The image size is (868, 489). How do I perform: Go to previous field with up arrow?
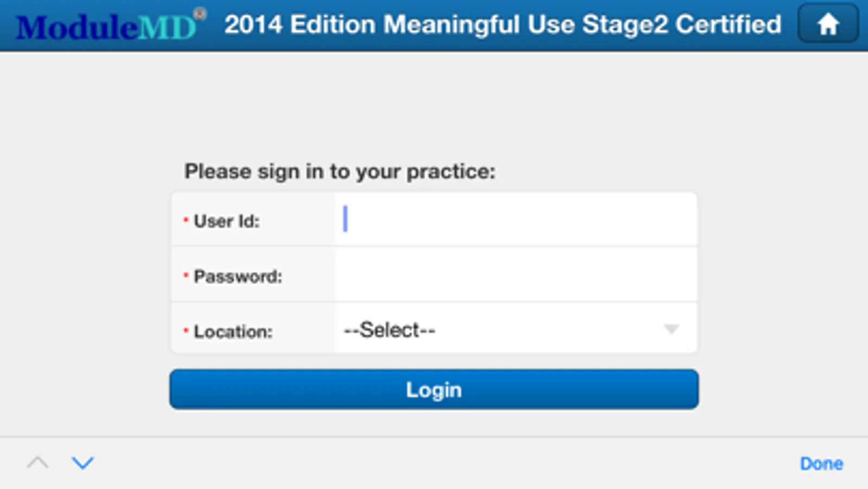(x=37, y=463)
